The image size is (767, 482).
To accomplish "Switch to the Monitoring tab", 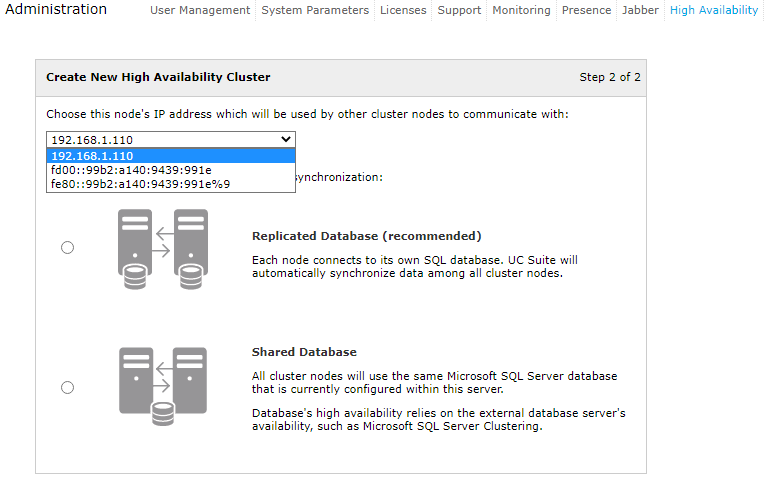I will [x=521, y=10].
